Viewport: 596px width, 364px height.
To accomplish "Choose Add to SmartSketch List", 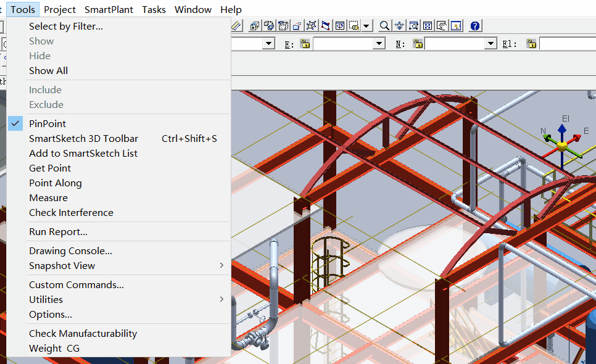I will 119,153.
